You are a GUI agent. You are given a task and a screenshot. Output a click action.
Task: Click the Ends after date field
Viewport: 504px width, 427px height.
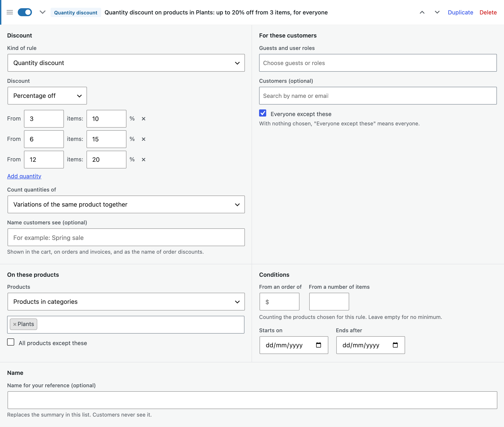pyautogui.click(x=370, y=345)
